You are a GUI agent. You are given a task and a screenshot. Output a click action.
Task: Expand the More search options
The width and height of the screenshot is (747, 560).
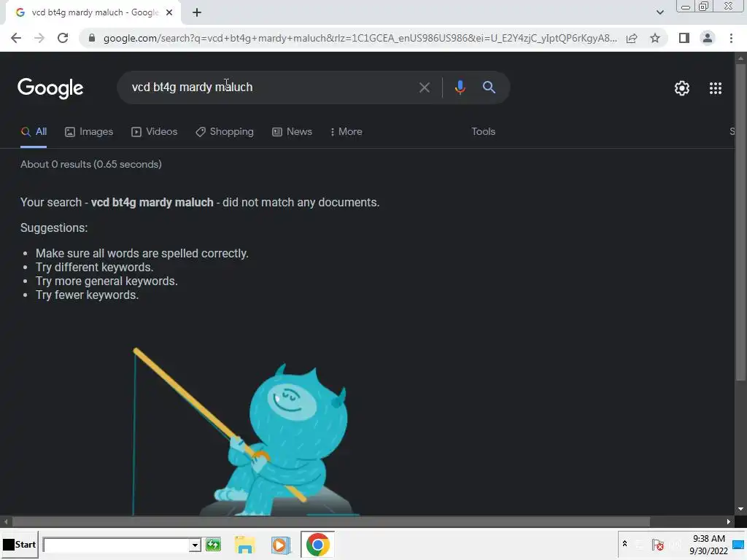point(347,132)
